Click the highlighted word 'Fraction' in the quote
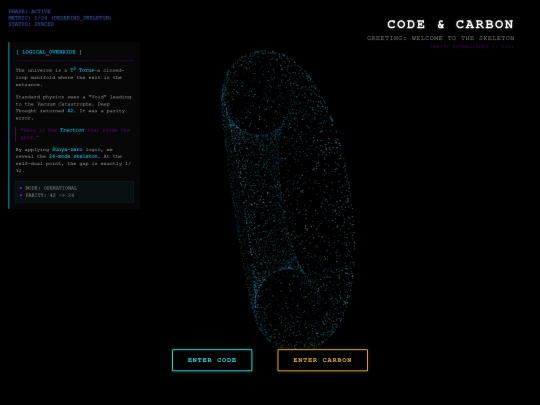This screenshot has height=405, width=540. (72, 130)
